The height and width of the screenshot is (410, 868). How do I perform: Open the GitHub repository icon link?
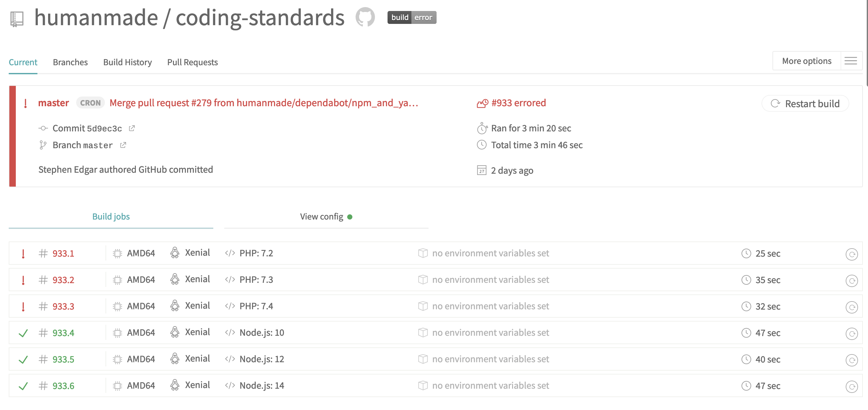[365, 17]
